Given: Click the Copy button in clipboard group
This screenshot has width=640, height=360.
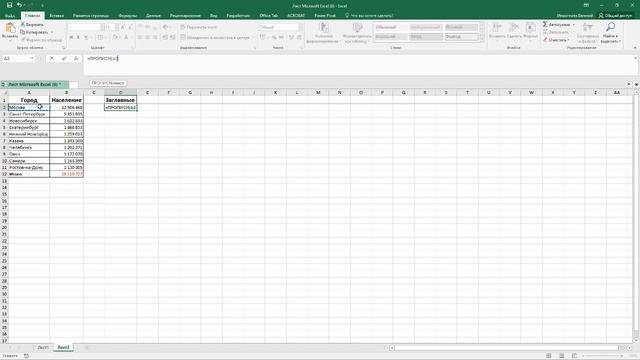Looking at the screenshot, I should point(35,32).
